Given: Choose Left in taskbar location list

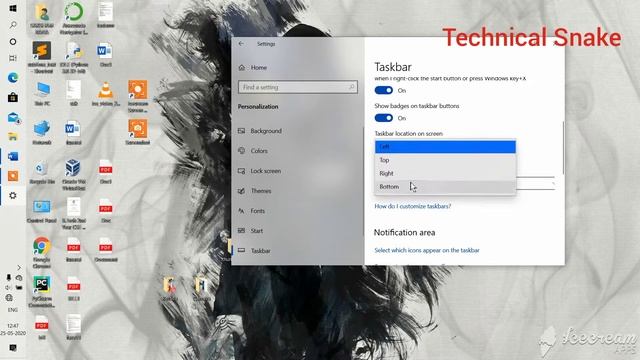Looking at the screenshot, I should pyautogui.click(x=445, y=147).
